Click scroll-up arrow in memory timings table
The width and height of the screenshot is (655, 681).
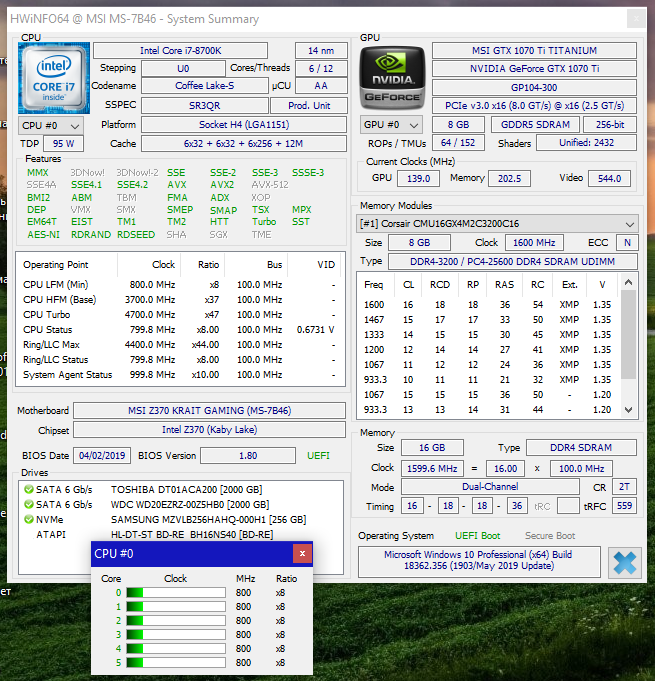pos(629,282)
